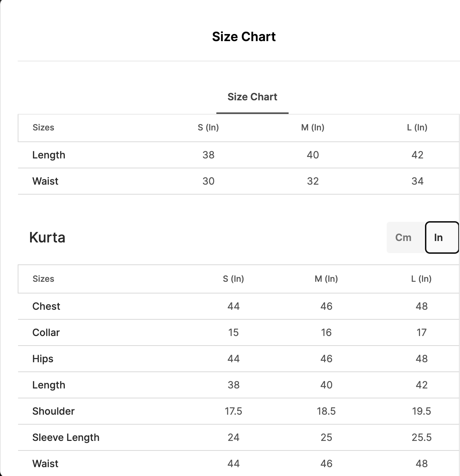Image resolution: width=460 pixels, height=476 pixels.
Task: Switch to the Size Chart tab
Action: point(252,97)
